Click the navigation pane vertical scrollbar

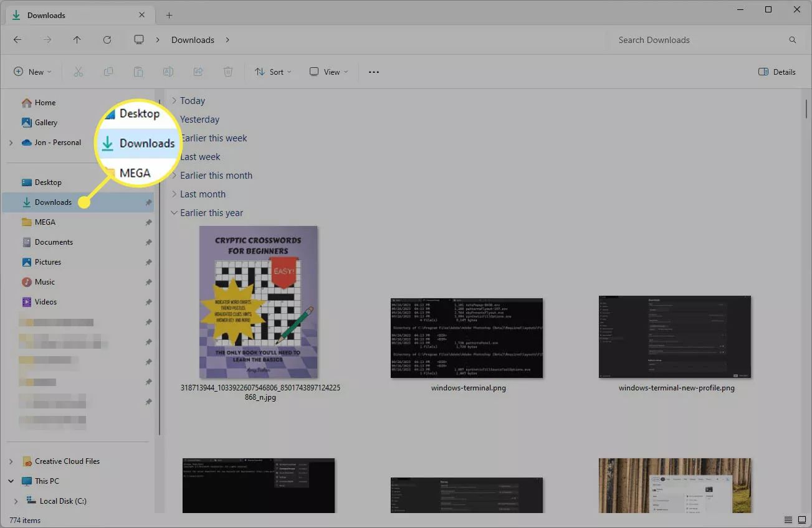point(160,268)
